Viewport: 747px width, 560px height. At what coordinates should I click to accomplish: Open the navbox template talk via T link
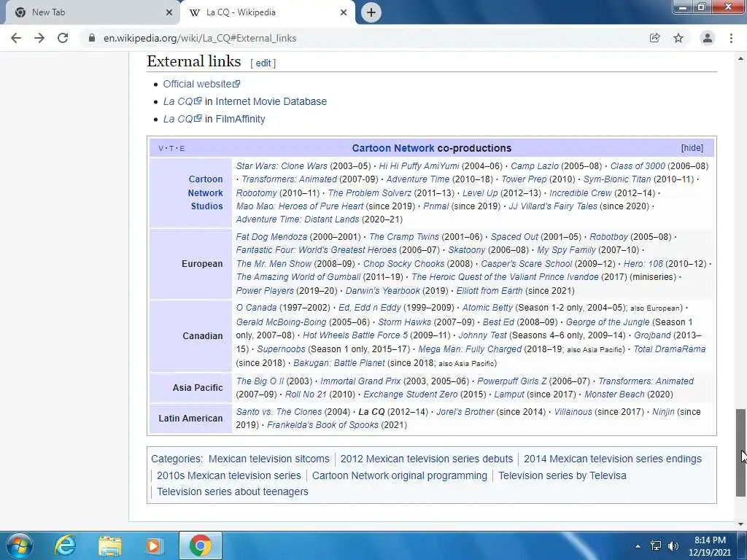171,149
